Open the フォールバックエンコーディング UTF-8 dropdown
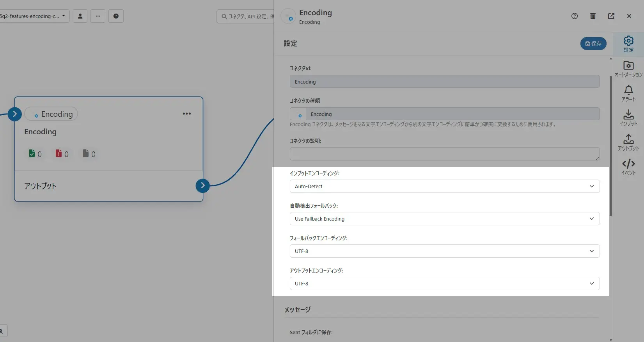This screenshot has width=644, height=342. 445,251
